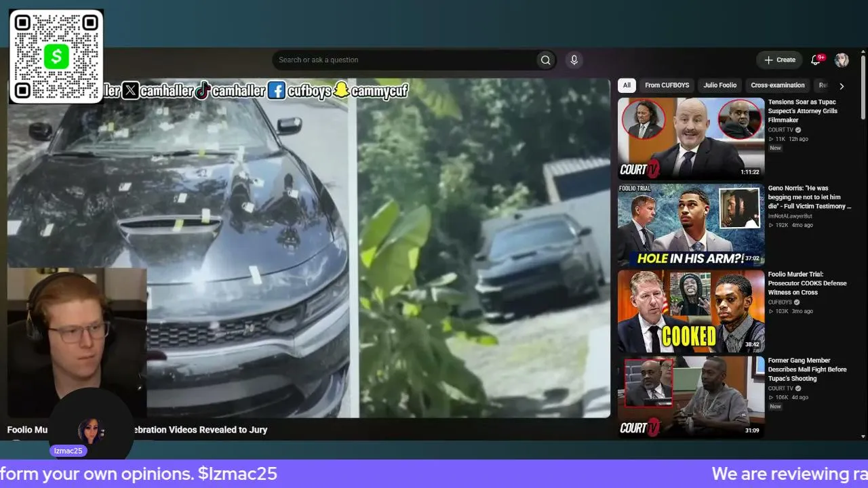Filter suggestions by 'From CUFBOYS'

click(667, 85)
